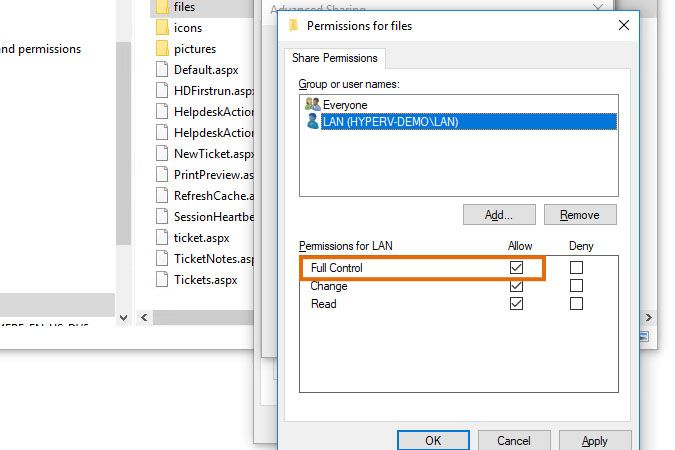Select the LAN user icon
The width and height of the screenshot is (675, 450).
tap(311, 121)
